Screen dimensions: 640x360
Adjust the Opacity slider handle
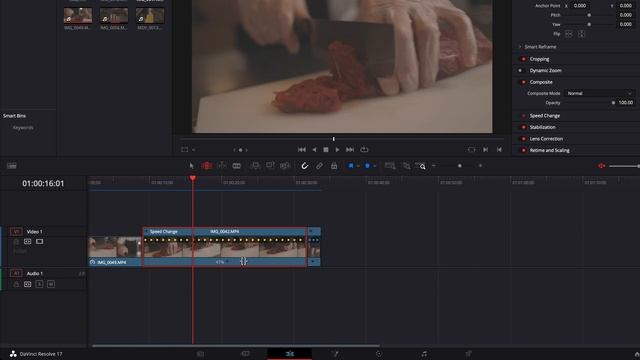click(613, 103)
